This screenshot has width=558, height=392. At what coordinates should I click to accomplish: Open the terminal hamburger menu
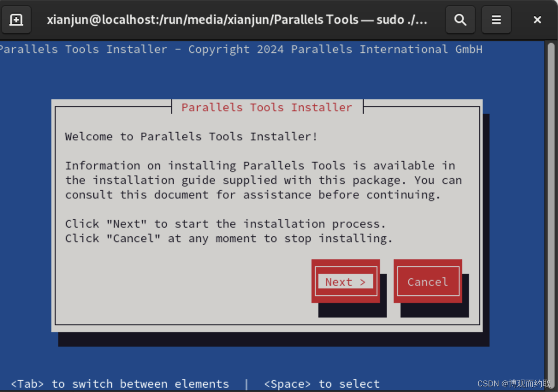coord(496,20)
